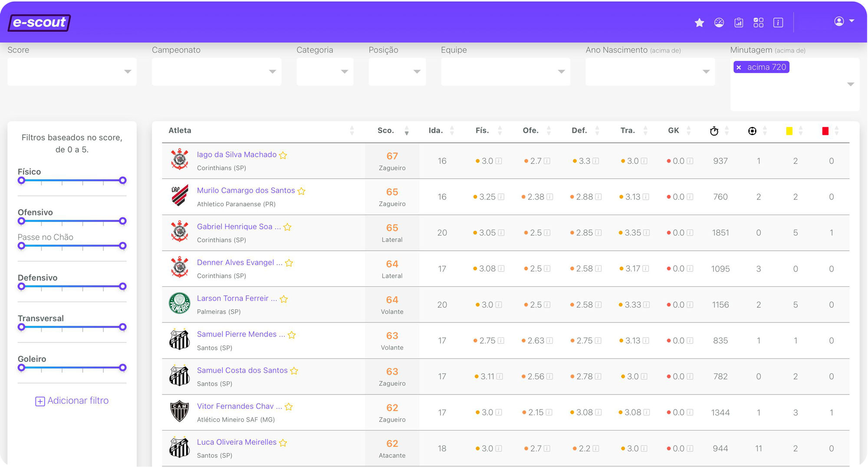Open Gabriel Henrique Soa's player profile link
Image resolution: width=868 pixels, height=467 pixels.
pos(239,226)
